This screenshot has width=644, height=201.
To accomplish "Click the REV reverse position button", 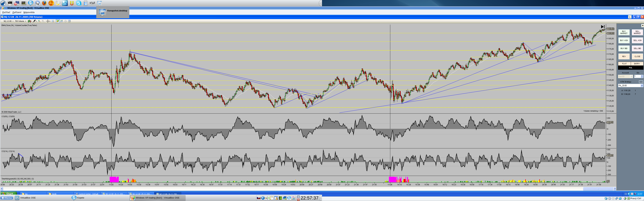I will point(624,56).
